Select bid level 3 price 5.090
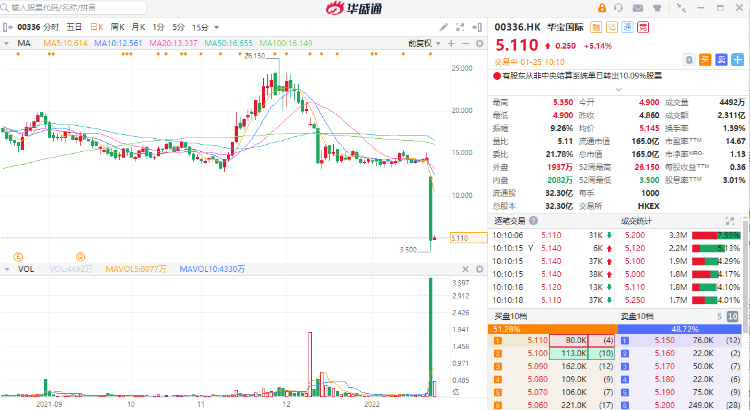Viewport: 750px width, 410px height. point(538,366)
